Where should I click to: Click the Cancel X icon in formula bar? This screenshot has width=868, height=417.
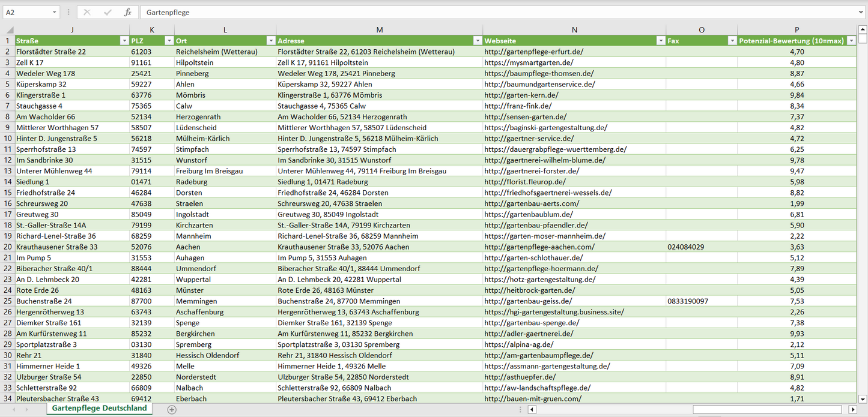(87, 12)
